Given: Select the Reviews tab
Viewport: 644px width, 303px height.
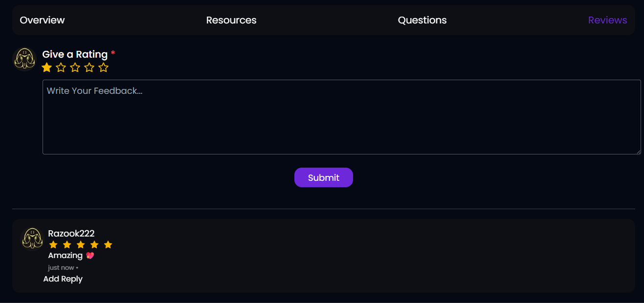Looking at the screenshot, I should pos(607,20).
